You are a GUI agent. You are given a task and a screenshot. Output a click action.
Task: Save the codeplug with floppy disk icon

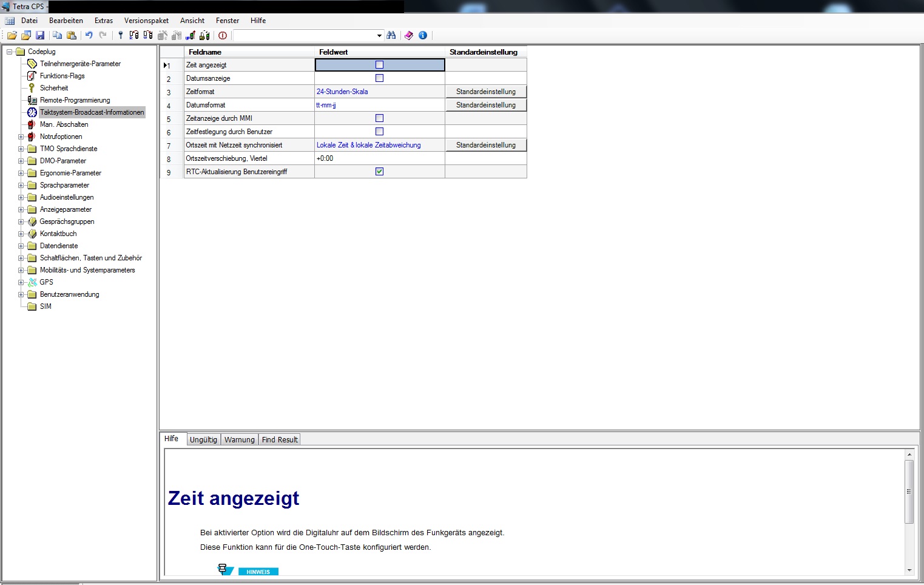coord(40,35)
